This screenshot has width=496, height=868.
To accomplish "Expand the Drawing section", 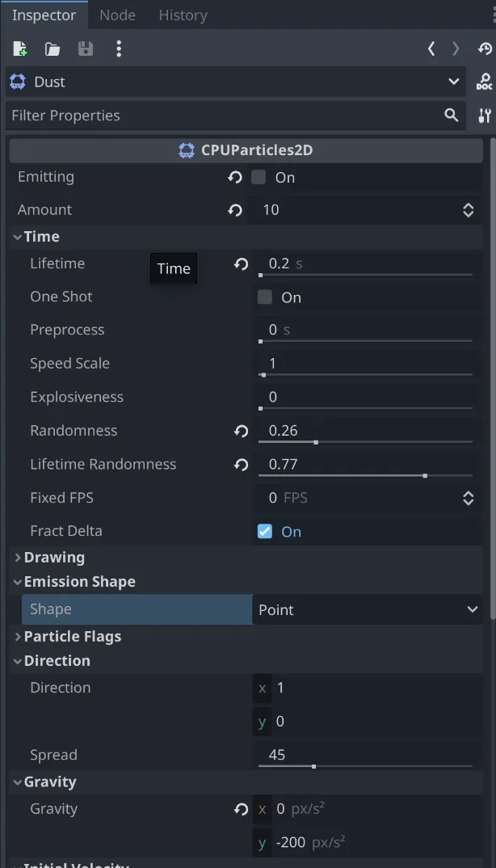I will (x=53, y=557).
